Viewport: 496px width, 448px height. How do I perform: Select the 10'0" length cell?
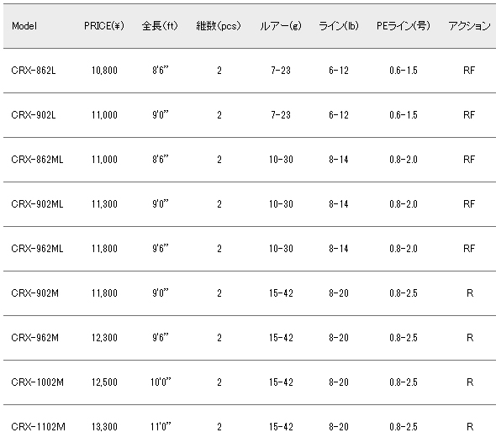click(161, 382)
